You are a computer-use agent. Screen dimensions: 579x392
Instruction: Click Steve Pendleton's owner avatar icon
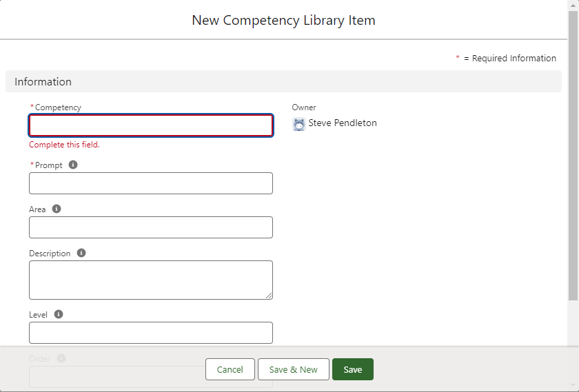coord(298,124)
